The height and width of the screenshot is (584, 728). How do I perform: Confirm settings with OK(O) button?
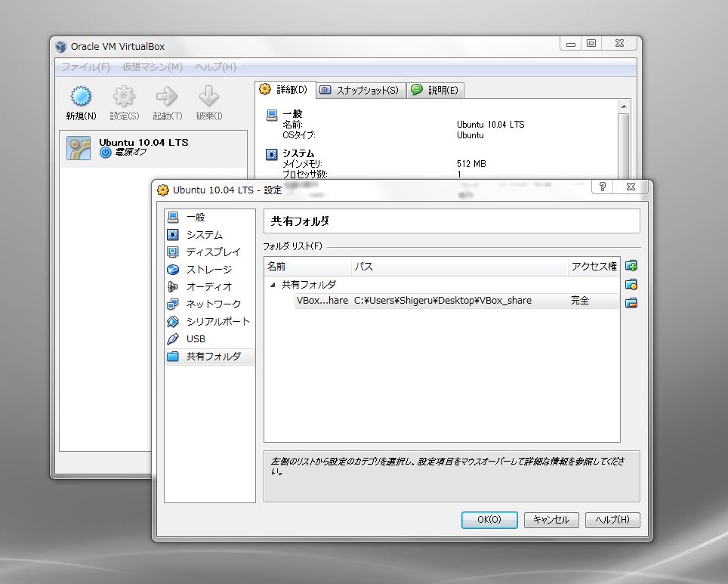tap(489, 520)
